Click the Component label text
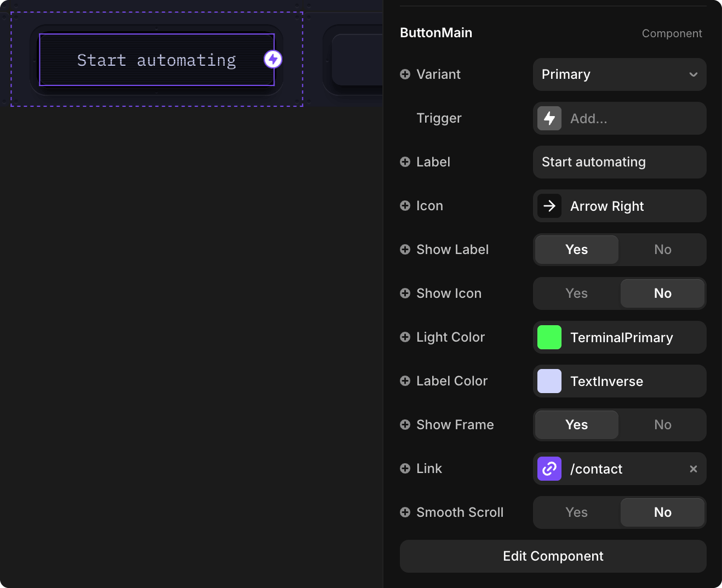This screenshot has width=722, height=588. pos(672,33)
